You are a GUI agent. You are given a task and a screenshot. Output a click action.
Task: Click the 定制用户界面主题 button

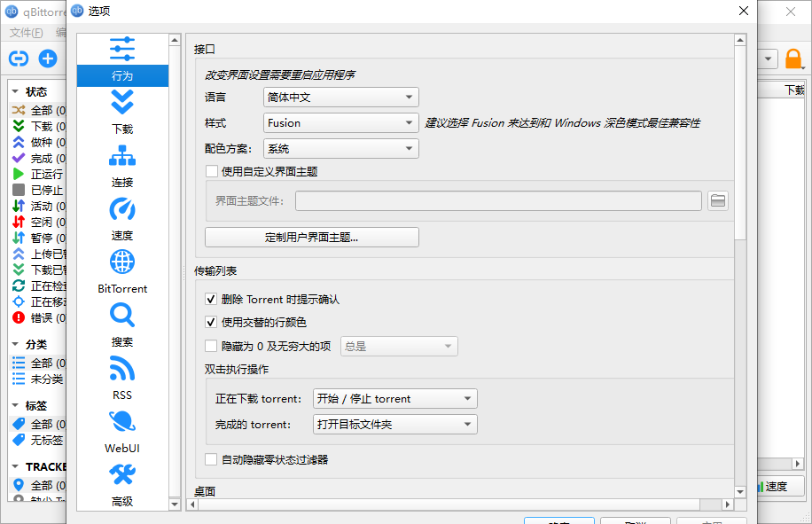(311, 237)
